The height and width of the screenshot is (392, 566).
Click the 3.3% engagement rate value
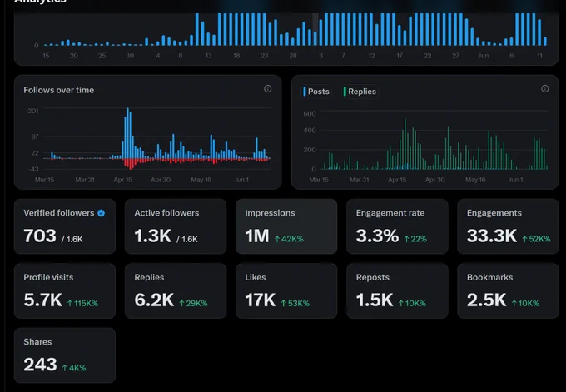(x=377, y=236)
